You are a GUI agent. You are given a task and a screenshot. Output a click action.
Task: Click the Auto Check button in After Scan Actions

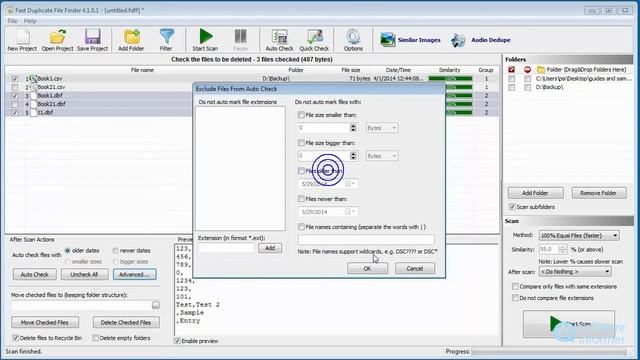[34, 274]
